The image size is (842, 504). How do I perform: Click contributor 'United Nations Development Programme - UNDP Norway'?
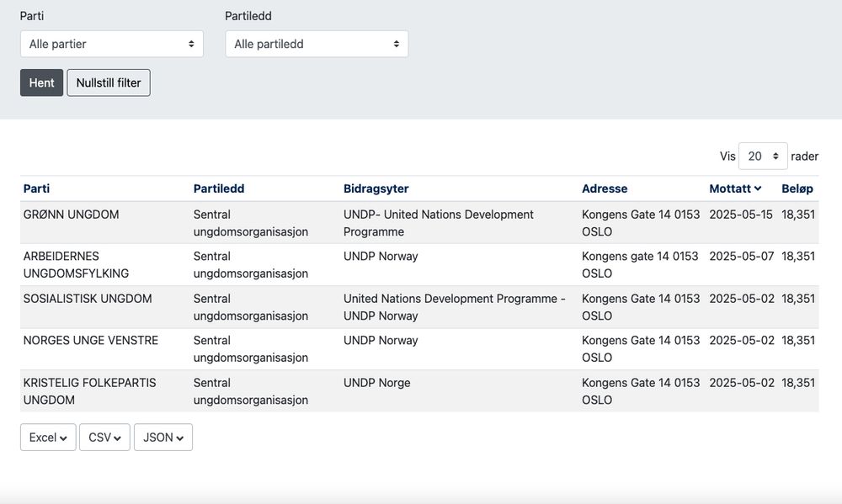tap(455, 307)
